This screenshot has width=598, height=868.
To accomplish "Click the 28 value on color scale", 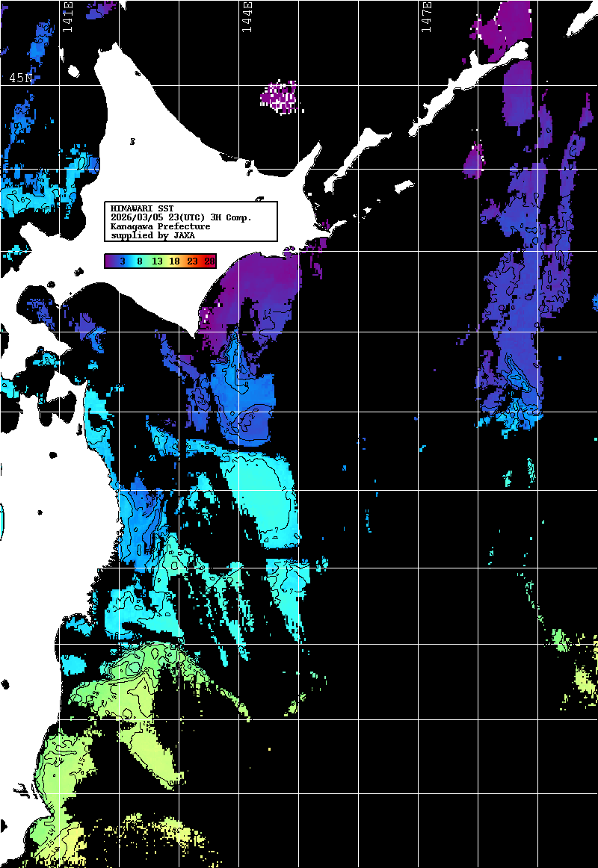I will (209, 261).
